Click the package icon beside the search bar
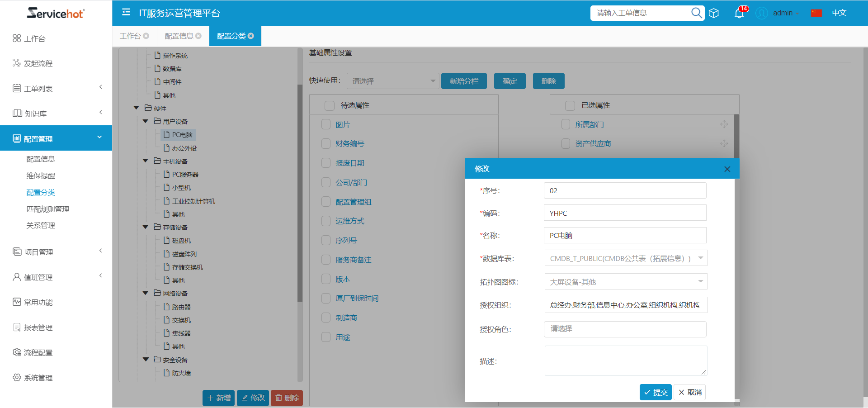 tap(714, 13)
